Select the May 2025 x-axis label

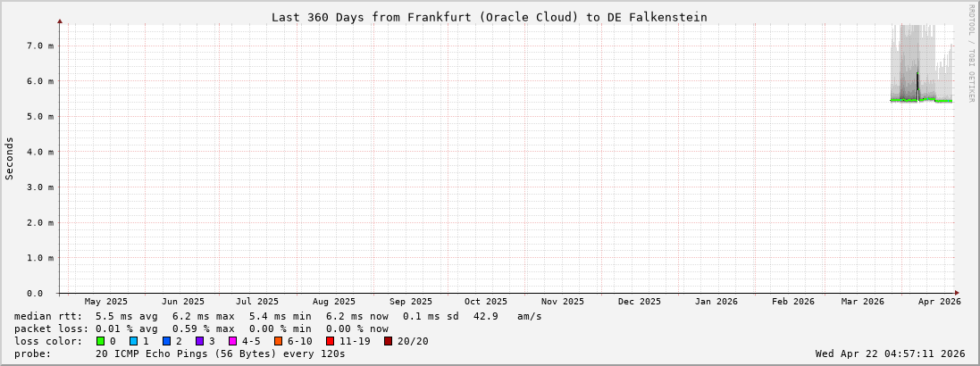tap(106, 302)
